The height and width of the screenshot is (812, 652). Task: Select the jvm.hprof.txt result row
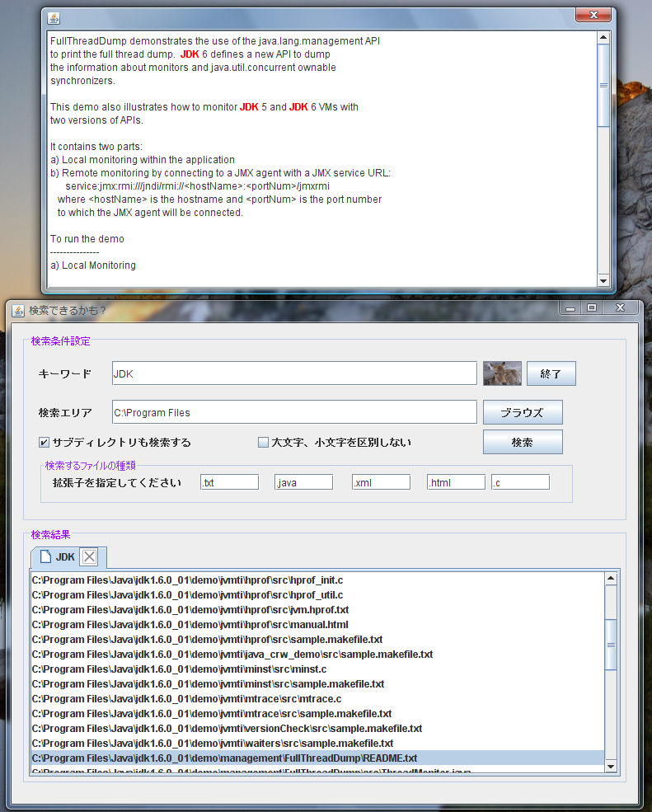point(317,609)
